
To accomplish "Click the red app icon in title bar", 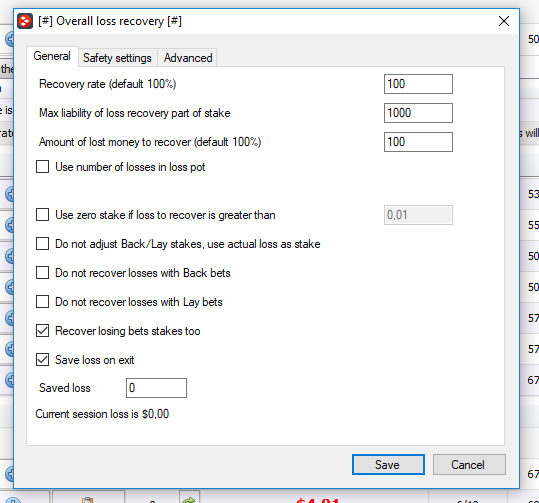I will coord(25,21).
